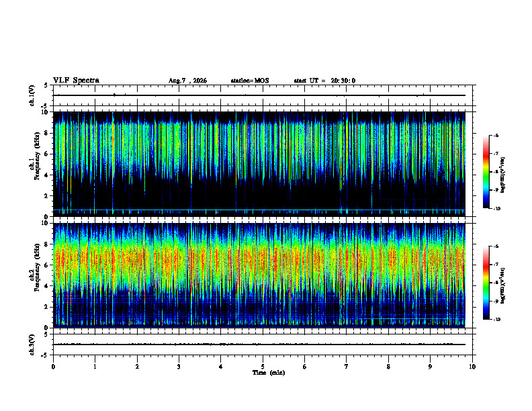The width and height of the screenshot is (532, 411).
Task: Click time axis tick label "6"
Action: (305, 367)
